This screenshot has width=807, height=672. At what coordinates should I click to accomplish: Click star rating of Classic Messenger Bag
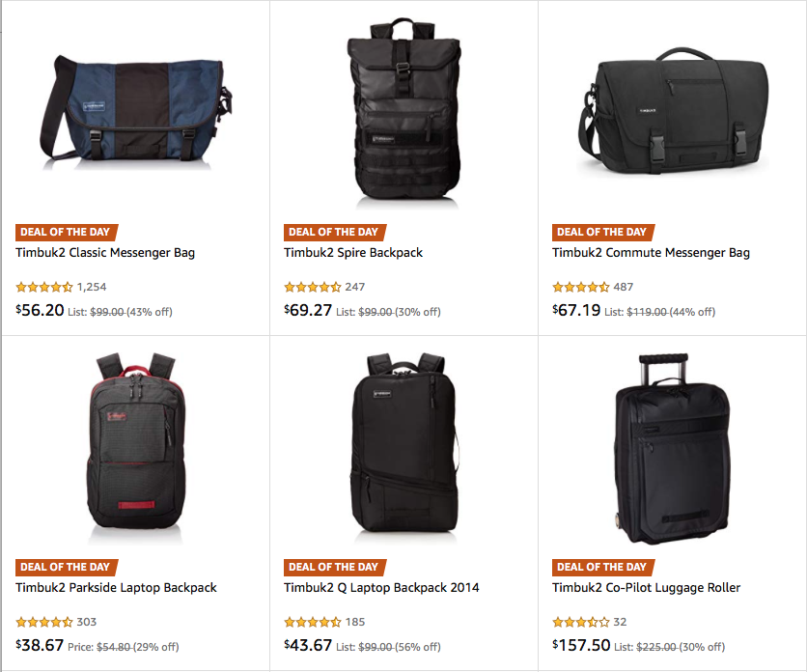44,287
